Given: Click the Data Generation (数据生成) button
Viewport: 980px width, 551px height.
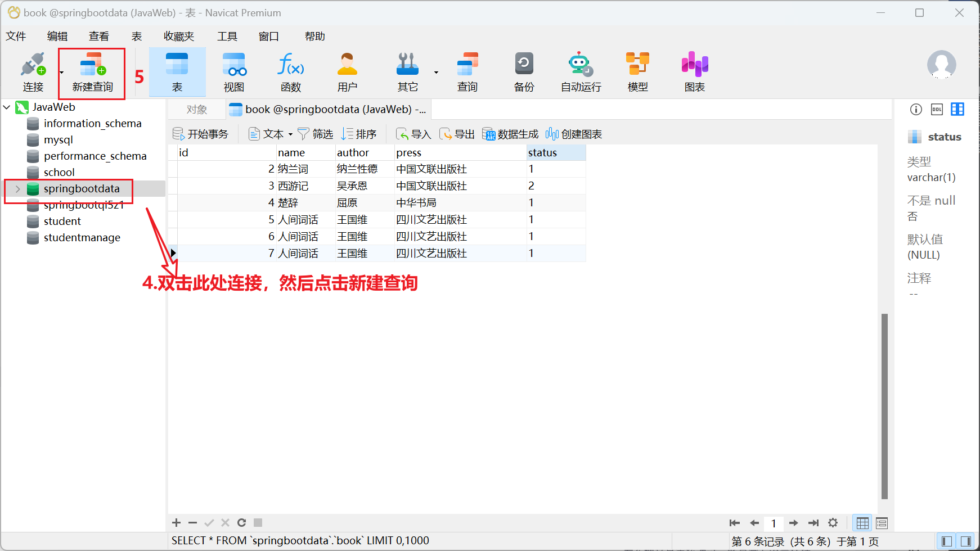Looking at the screenshot, I should [x=510, y=134].
